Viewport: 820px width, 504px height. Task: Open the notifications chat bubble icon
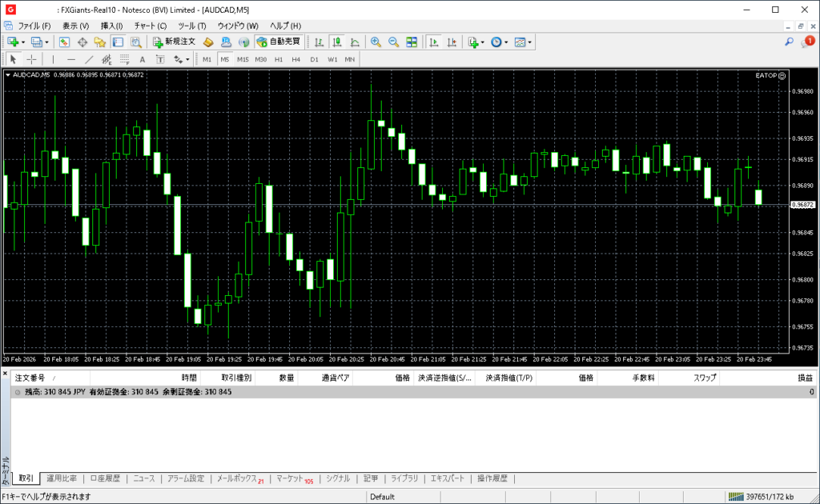[x=806, y=42]
